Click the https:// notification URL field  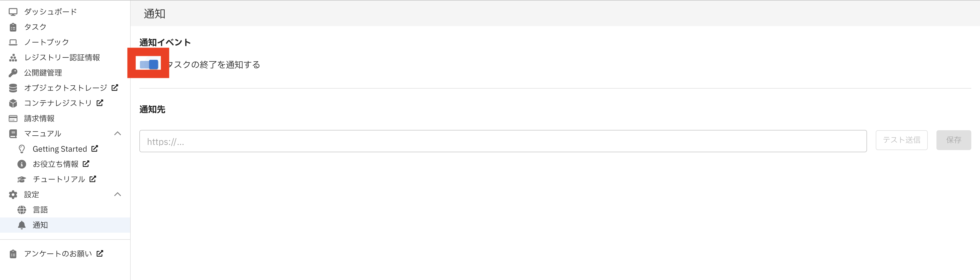point(503,141)
